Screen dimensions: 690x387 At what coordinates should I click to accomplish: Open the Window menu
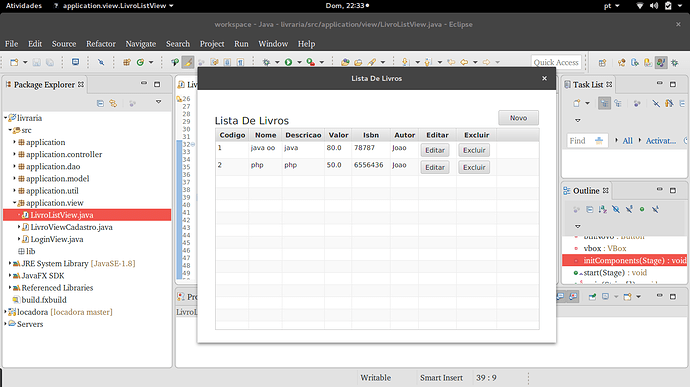click(273, 44)
